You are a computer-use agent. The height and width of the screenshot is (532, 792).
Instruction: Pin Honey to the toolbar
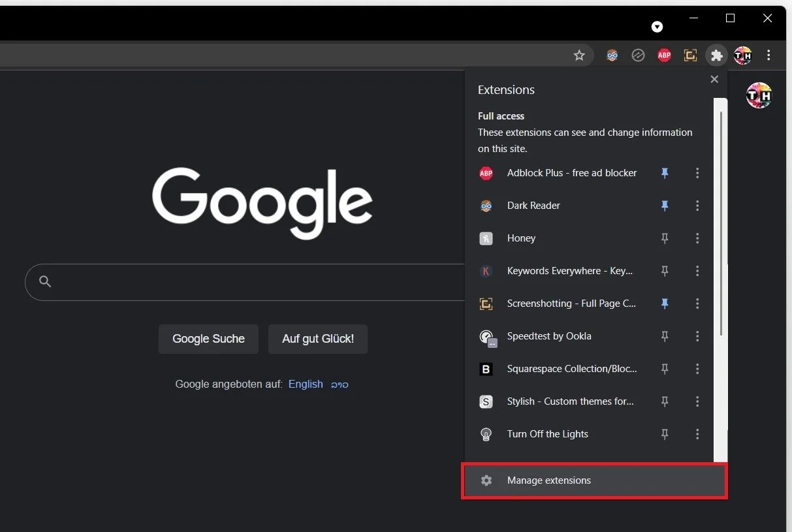click(x=665, y=238)
